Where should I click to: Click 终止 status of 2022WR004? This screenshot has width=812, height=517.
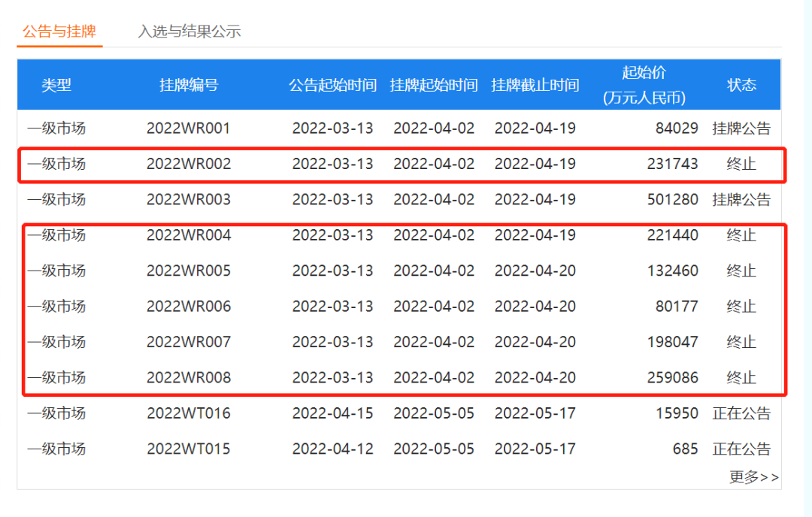click(741, 235)
